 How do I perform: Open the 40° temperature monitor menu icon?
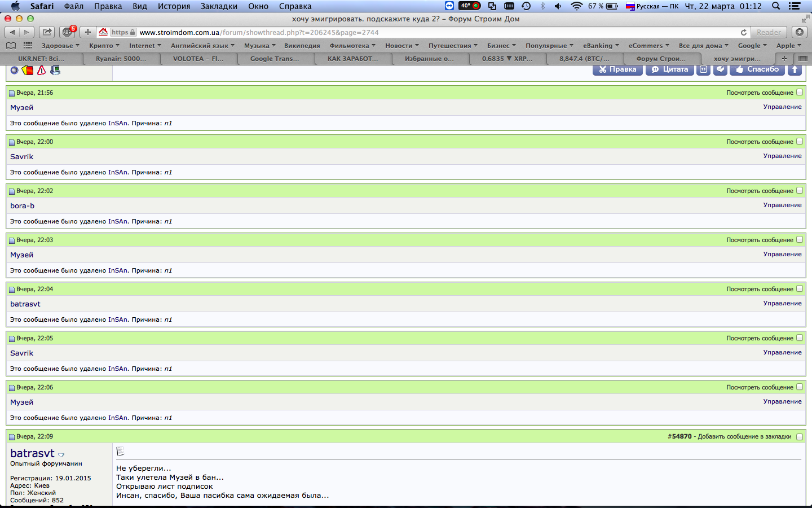point(469,6)
